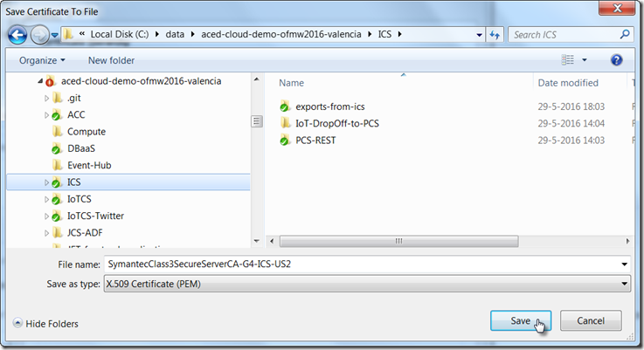Select the IoTCS-Twitter folder in tree
Screen dimensions: 644x350
(x=95, y=216)
